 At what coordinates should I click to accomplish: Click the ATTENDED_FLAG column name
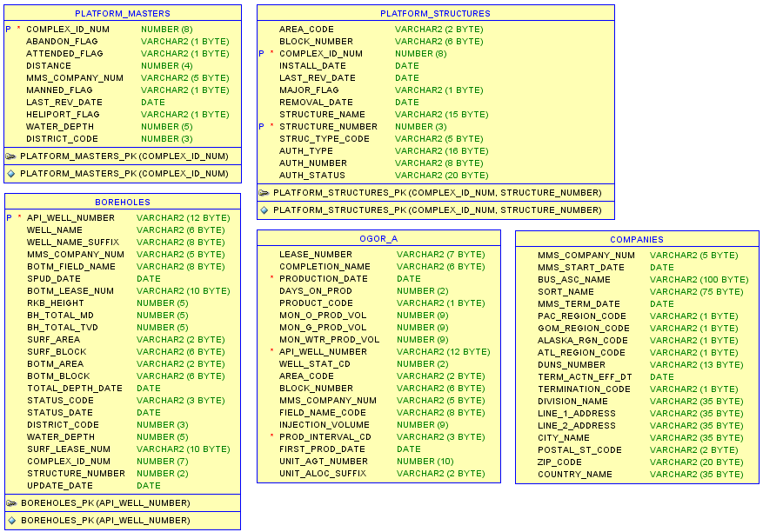[x=64, y=54]
